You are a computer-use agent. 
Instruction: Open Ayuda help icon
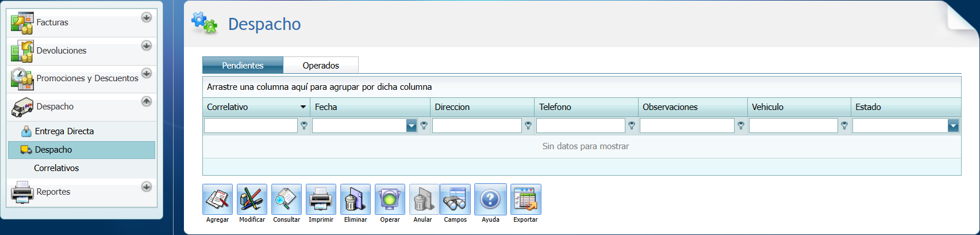click(490, 199)
